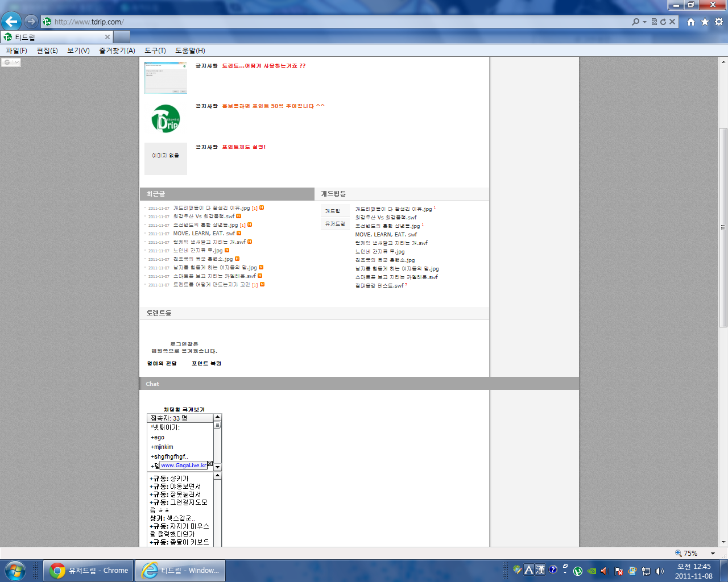The height and width of the screenshot is (582, 728).
Task: Open the address bar search dropdown arrow
Action: tap(644, 22)
